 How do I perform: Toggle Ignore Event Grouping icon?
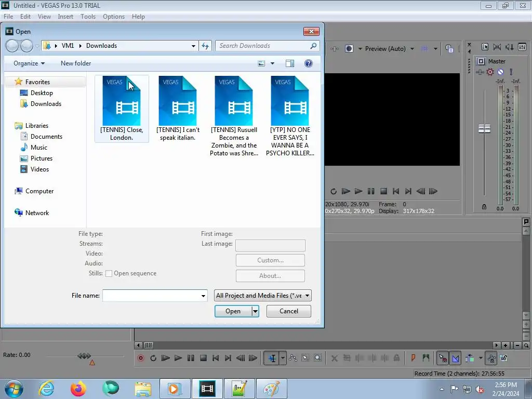(x=504, y=358)
